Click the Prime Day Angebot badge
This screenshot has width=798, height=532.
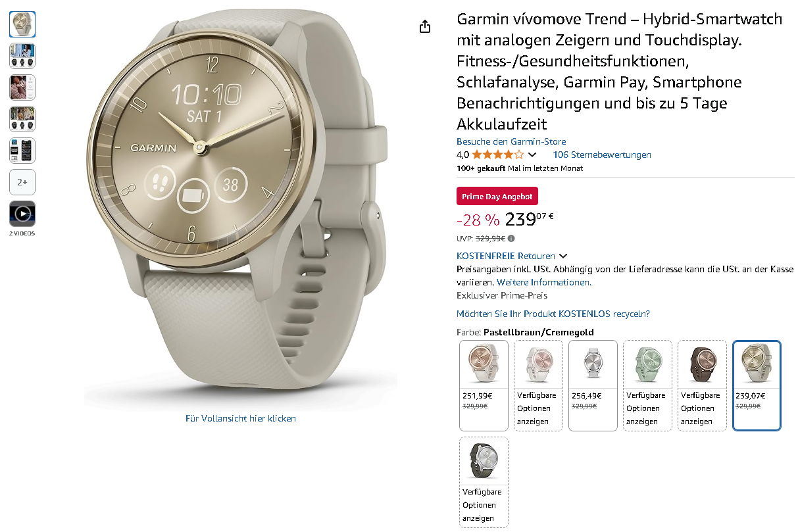[497, 197]
